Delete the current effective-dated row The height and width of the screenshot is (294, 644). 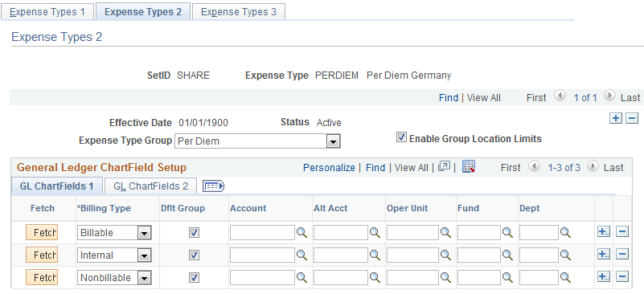coord(632,119)
